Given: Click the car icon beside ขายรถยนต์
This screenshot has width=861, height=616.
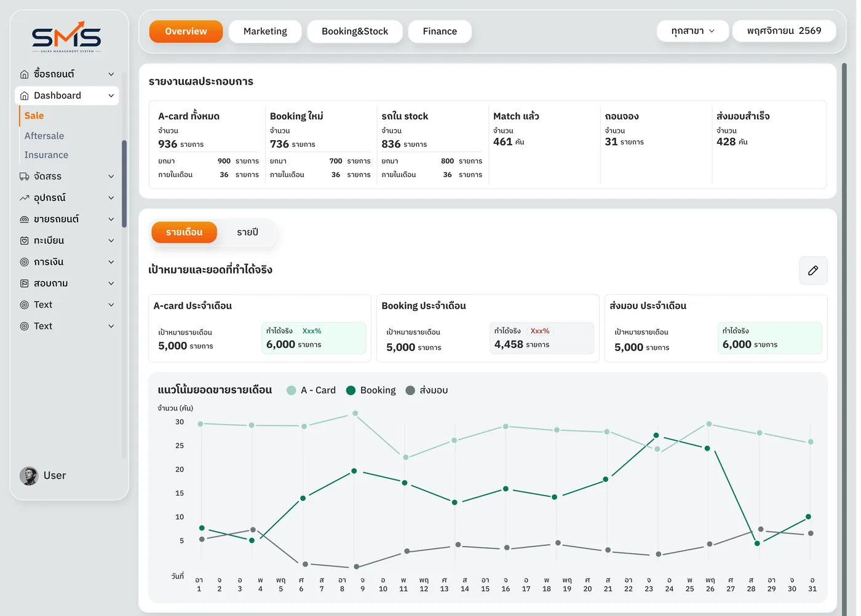Looking at the screenshot, I should (25, 219).
